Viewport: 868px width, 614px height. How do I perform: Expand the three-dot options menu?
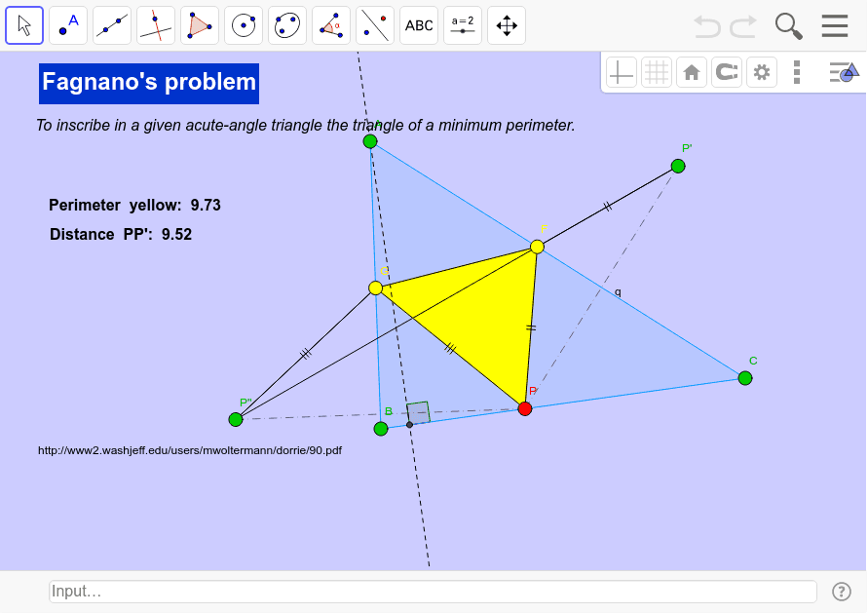[796, 71]
